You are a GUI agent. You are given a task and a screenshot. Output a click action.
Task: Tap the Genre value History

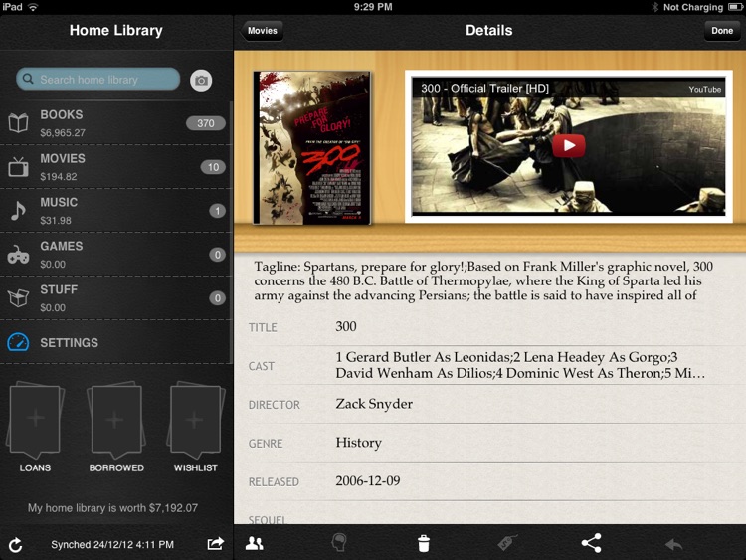[x=359, y=443]
